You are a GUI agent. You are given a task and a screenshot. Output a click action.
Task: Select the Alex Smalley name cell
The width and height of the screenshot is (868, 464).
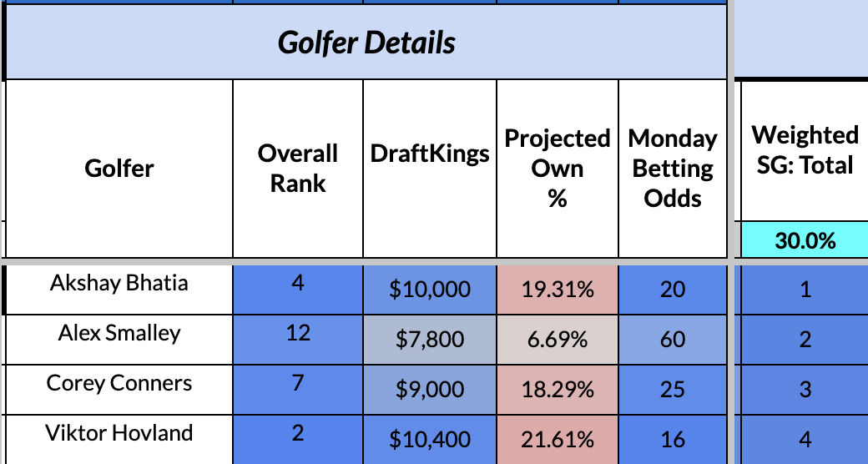click(x=119, y=334)
